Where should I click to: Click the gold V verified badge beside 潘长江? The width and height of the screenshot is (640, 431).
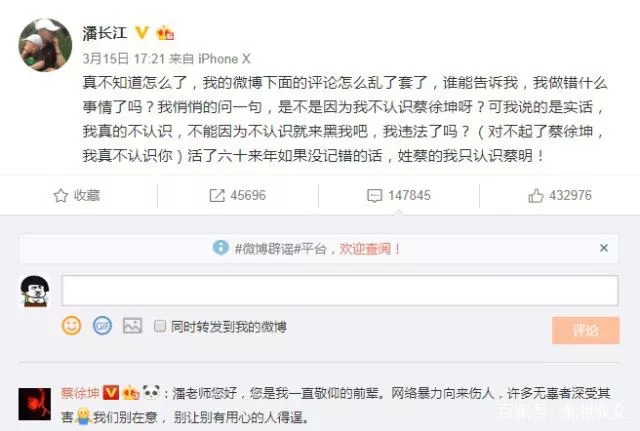(142, 32)
